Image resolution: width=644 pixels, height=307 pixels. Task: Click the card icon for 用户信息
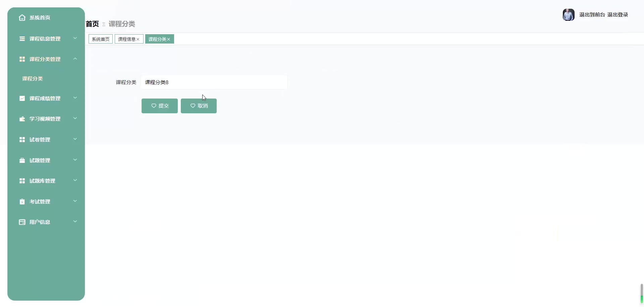coord(22,222)
